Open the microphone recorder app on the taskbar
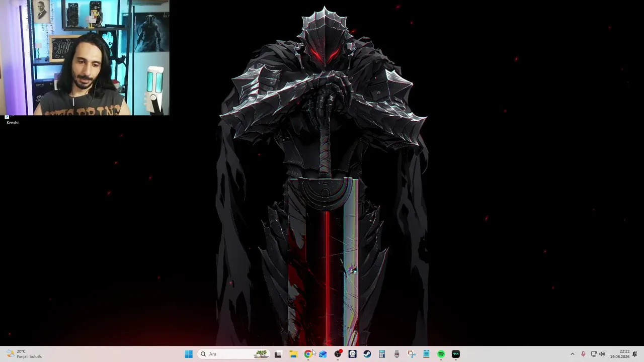 click(396, 354)
